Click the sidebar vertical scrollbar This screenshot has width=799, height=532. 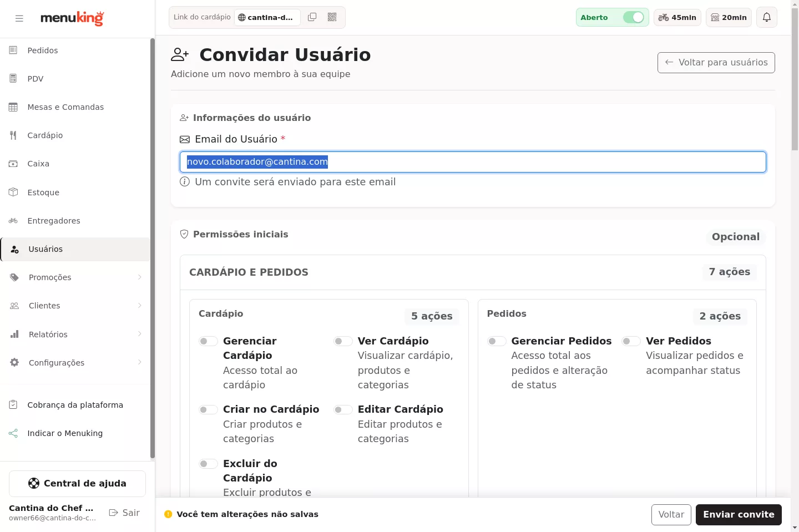(152, 249)
